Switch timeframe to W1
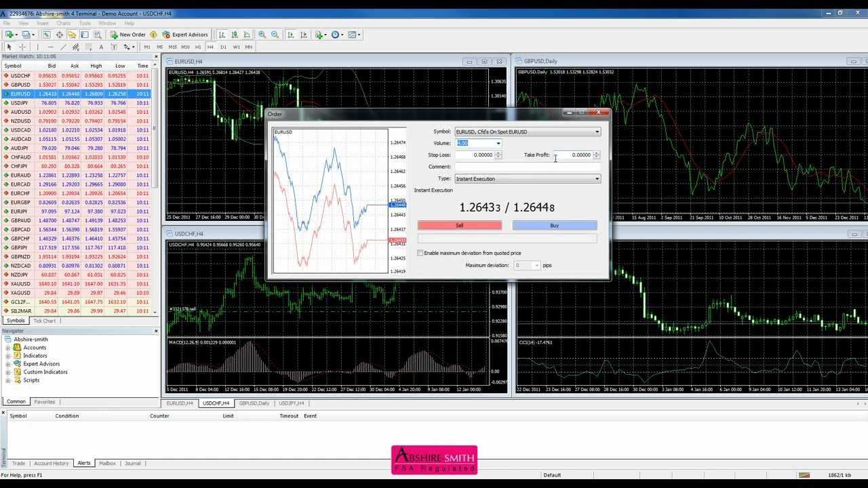This screenshot has height=488, width=868. [x=236, y=47]
